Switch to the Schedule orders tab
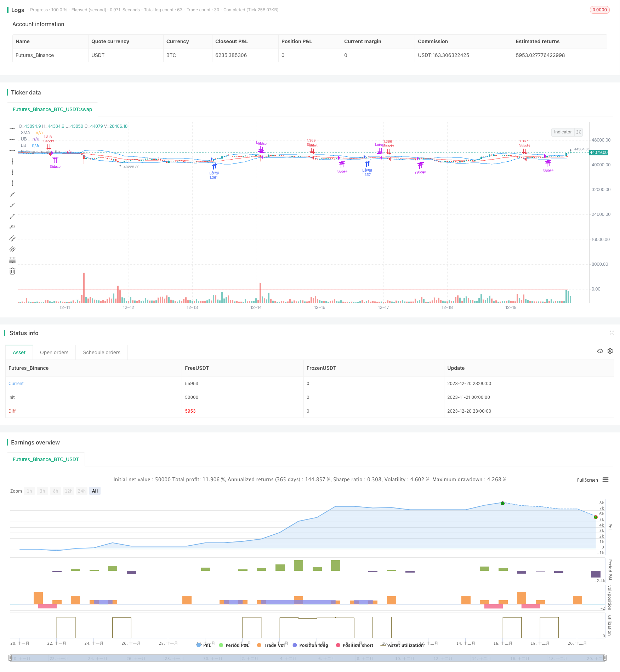The width and height of the screenshot is (620, 672). pos(102,352)
